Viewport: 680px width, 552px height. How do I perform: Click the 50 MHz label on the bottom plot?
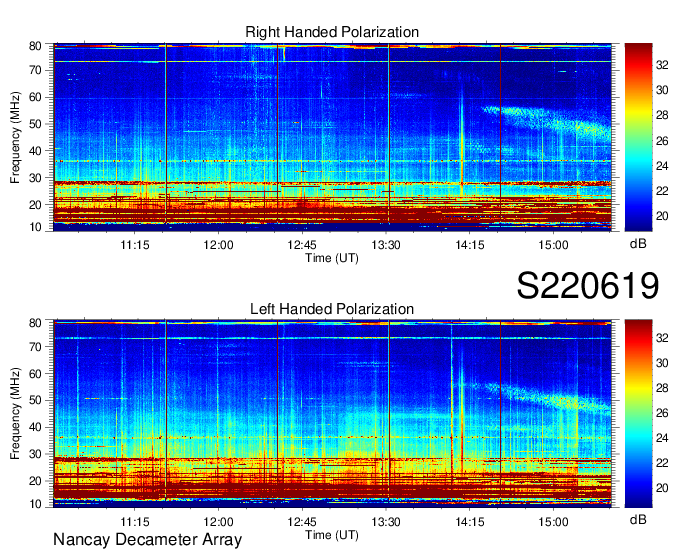[35, 400]
